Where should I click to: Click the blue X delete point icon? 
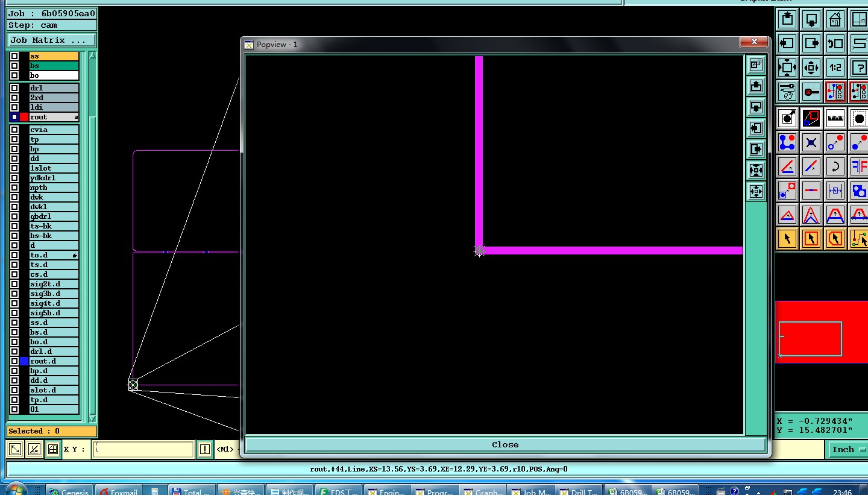pyautogui.click(x=812, y=142)
